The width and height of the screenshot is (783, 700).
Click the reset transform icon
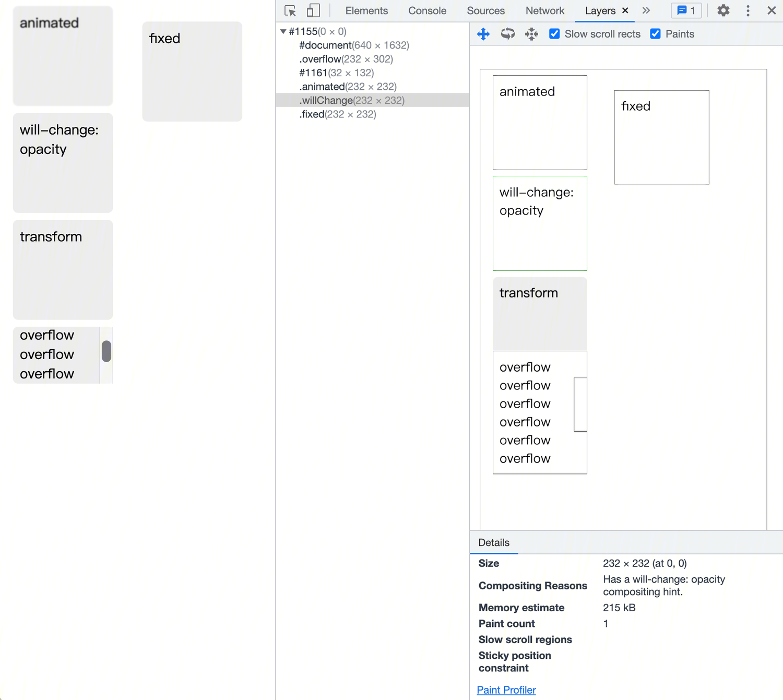531,34
